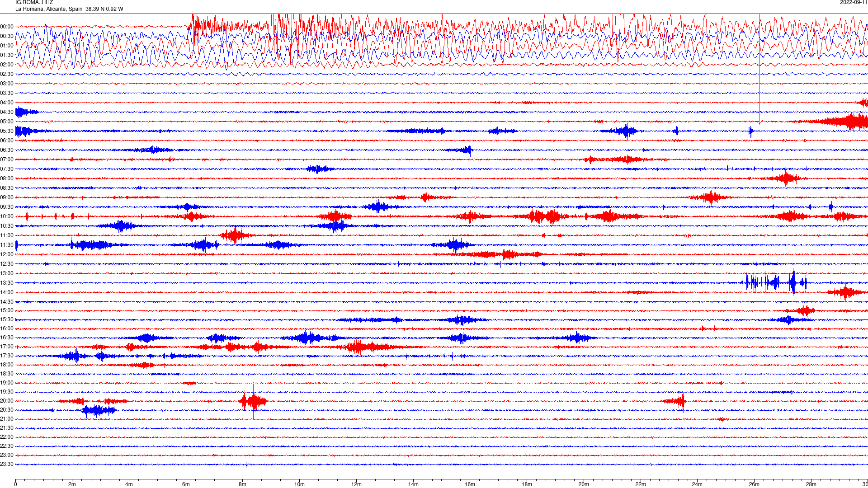This screenshot has height=488, width=868.
Task: Click the 12:00 trace time label
Action: (x=7, y=254)
